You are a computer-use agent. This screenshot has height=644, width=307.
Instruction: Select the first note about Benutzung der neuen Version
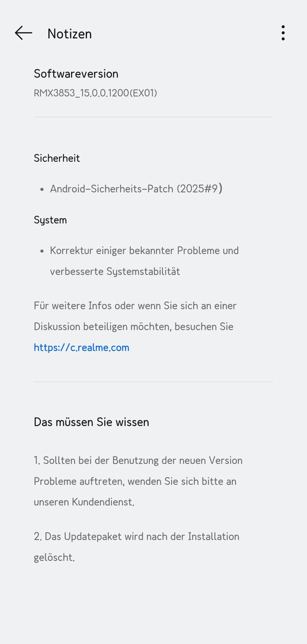138,481
